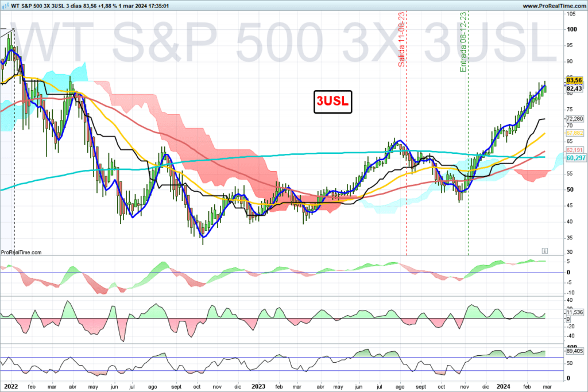Click the 45 price level on the axis
The width and height of the screenshot is (588, 392).
click(x=570, y=205)
